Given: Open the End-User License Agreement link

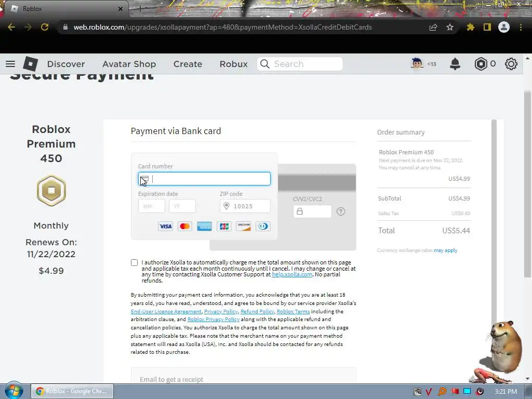Looking at the screenshot, I should [166, 312].
